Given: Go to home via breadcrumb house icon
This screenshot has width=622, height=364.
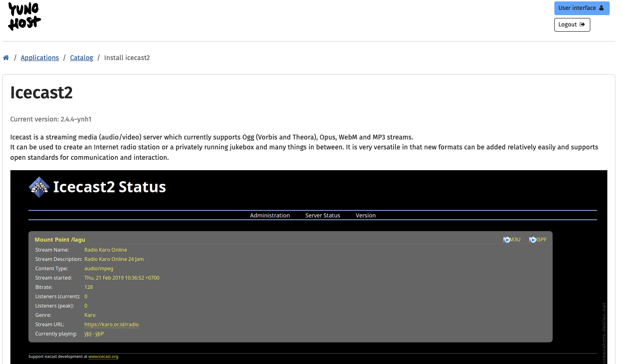Looking at the screenshot, I should [x=6, y=58].
